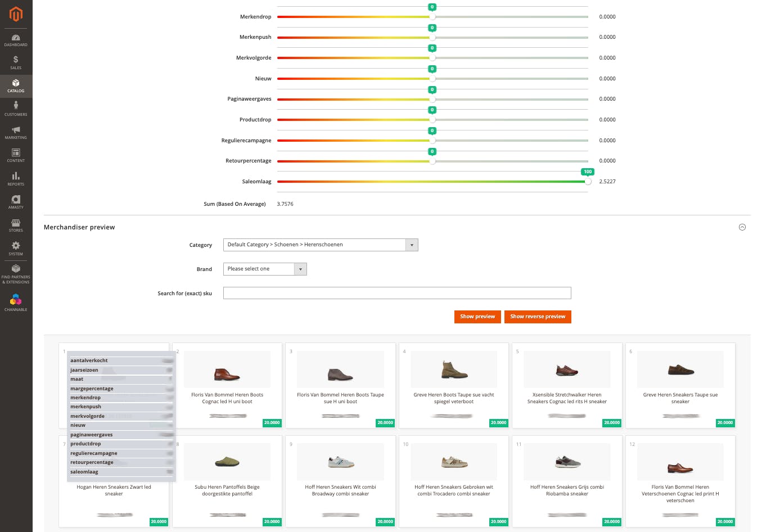
Task: Click the merkvolgorde tooltip row
Action: (121, 416)
